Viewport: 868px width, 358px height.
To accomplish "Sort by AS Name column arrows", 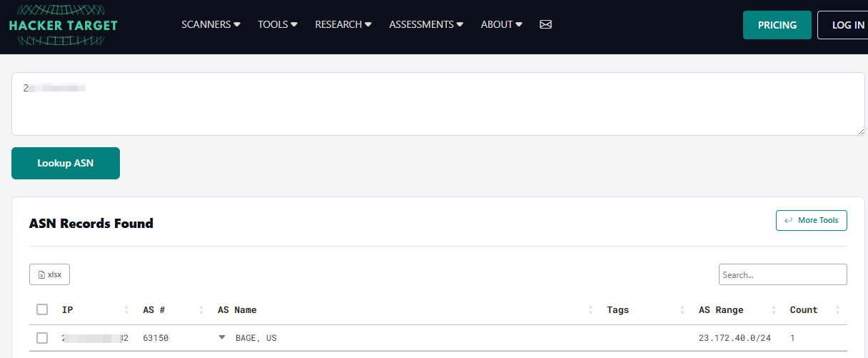I will 590,310.
